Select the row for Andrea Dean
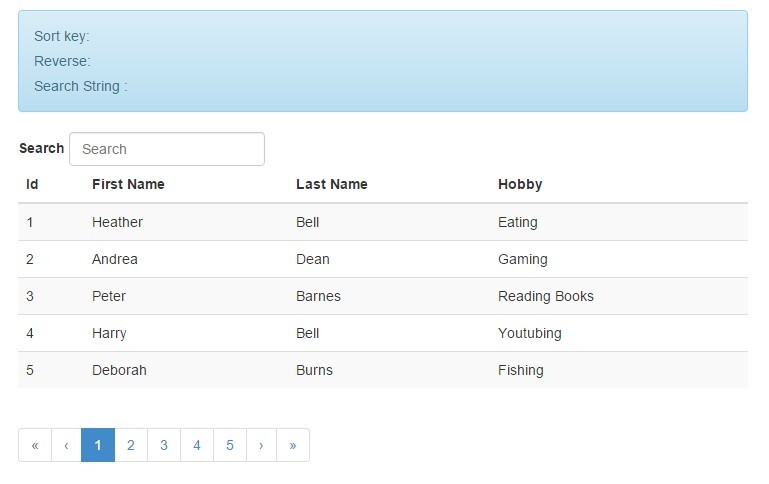 click(383, 259)
